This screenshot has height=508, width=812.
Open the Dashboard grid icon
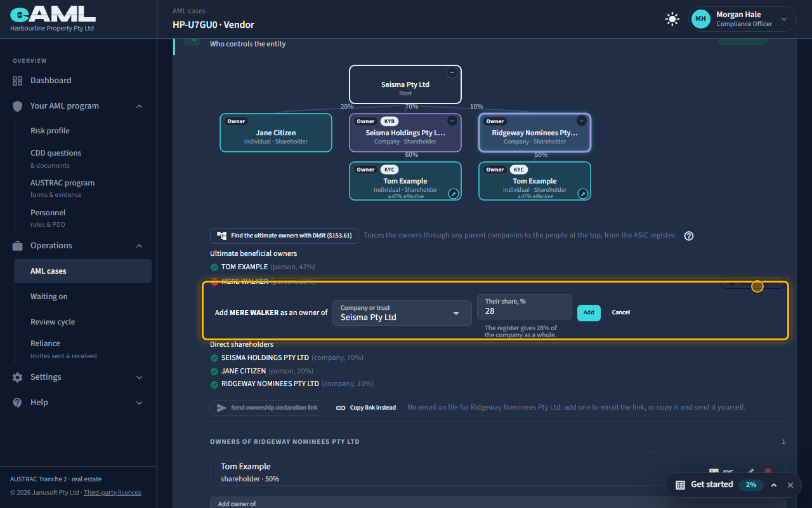click(x=18, y=81)
